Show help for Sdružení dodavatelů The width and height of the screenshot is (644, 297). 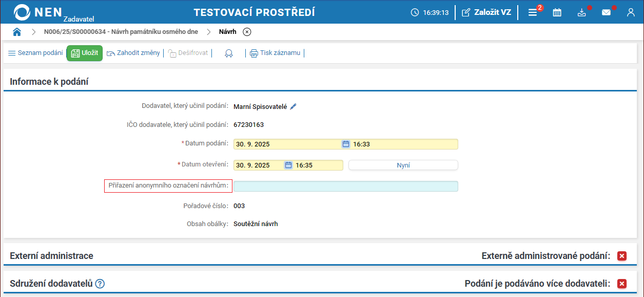[100, 284]
